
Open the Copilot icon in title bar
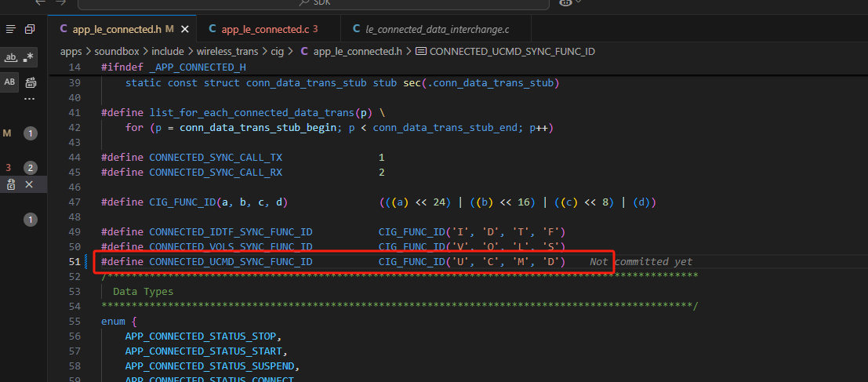(565, 2)
